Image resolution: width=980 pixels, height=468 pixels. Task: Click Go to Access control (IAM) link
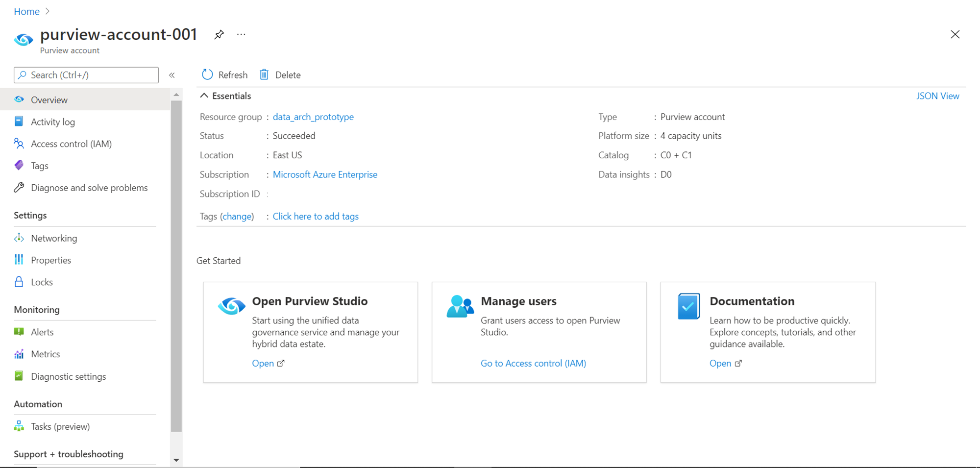coord(533,363)
